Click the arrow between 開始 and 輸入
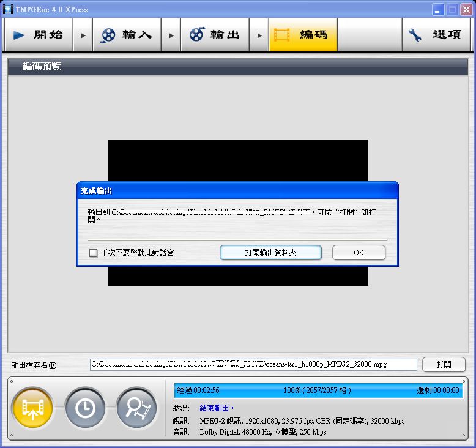 click(83, 35)
